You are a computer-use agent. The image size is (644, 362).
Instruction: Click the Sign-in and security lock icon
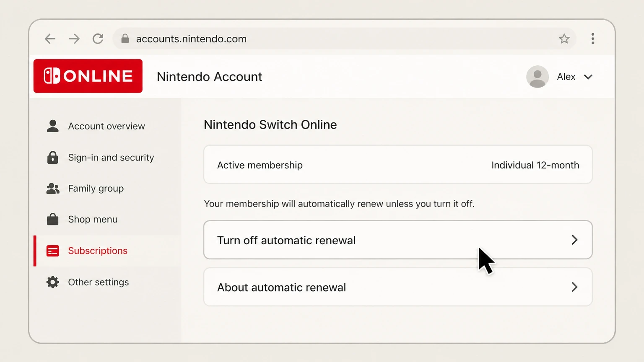pyautogui.click(x=53, y=158)
